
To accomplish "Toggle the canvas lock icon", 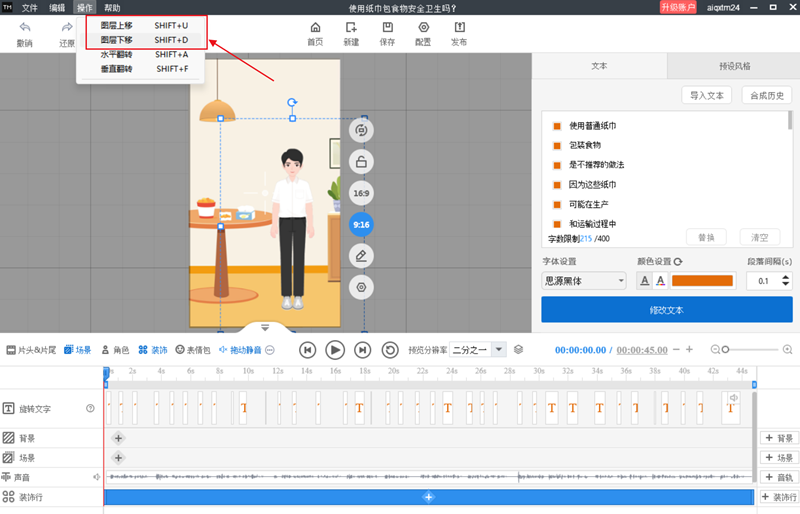I will pyautogui.click(x=361, y=162).
